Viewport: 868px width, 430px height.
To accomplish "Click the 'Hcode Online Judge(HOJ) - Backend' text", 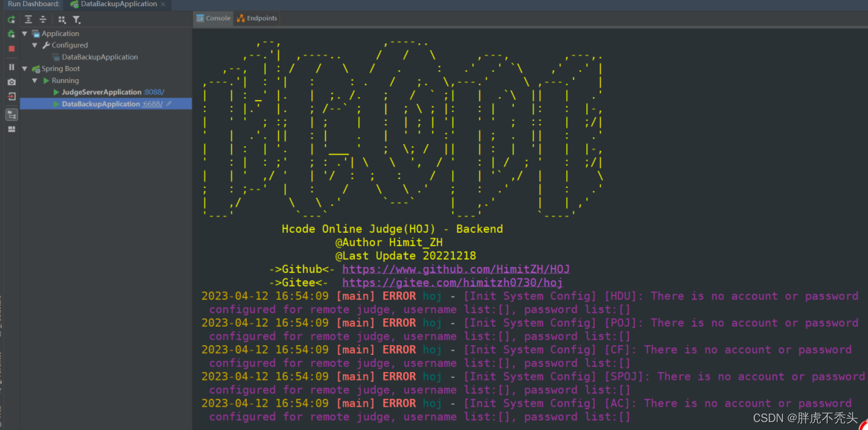I will click(x=392, y=229).
